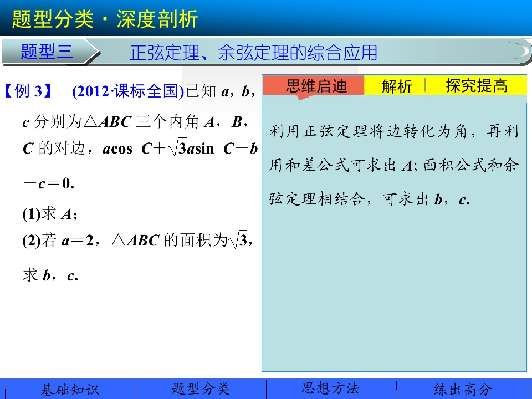Open 练出高分 section at bottom right
This screenshot has height=399, width=532.
pyautogui.click(x=462, y=389)
